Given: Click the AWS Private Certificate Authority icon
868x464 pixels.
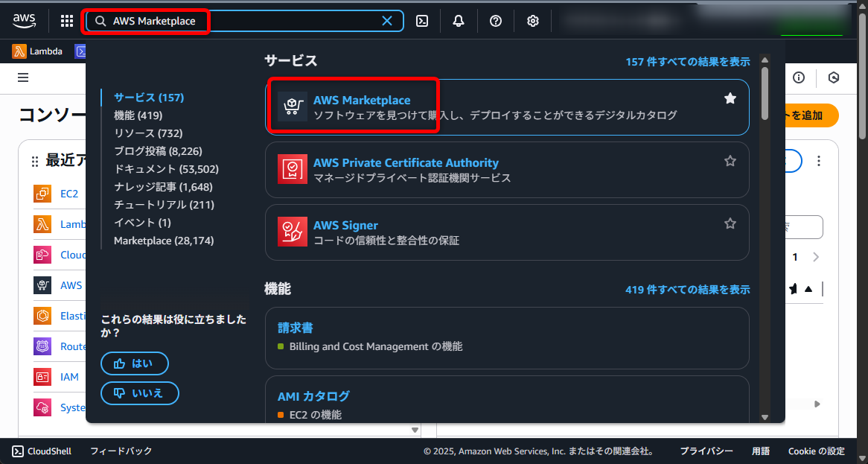Looking at the screenshot, I should (293, 169).
